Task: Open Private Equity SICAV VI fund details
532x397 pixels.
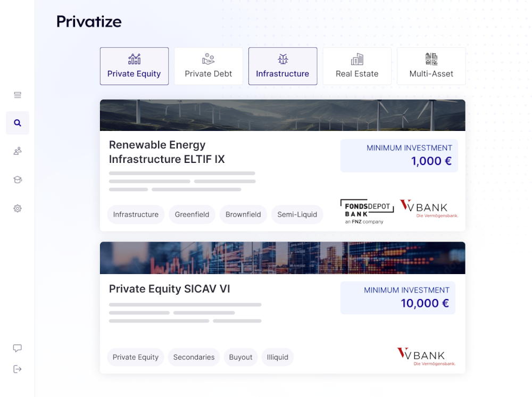Action: (169, 289)
